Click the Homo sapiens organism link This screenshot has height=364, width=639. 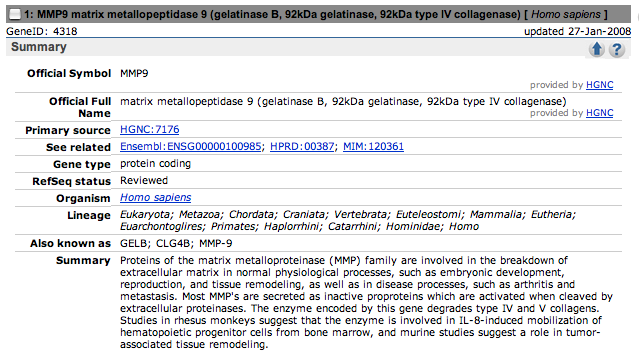point(155,198)
